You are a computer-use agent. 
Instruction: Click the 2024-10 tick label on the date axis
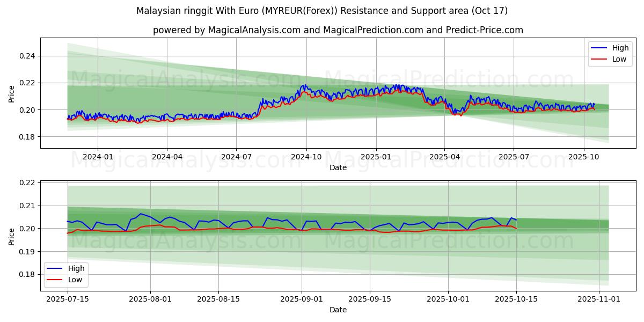pos(306,157)
